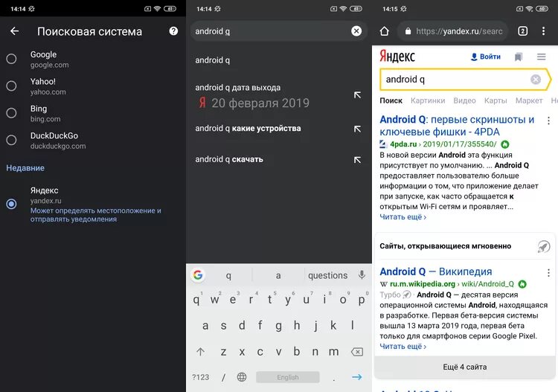
Task: Open browser home icon
Action: (385, 31)
